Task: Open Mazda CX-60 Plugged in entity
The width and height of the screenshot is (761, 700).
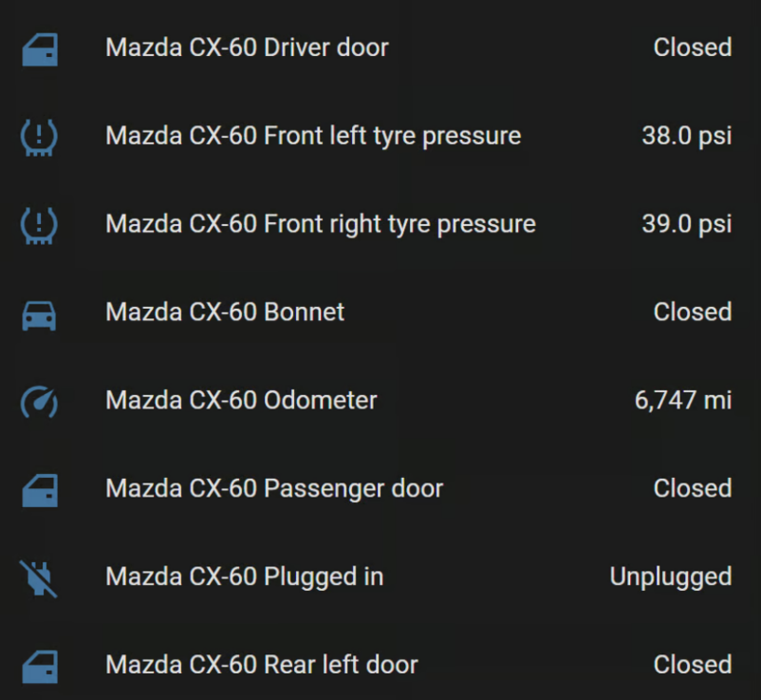Action: click(x=244, y=577)
